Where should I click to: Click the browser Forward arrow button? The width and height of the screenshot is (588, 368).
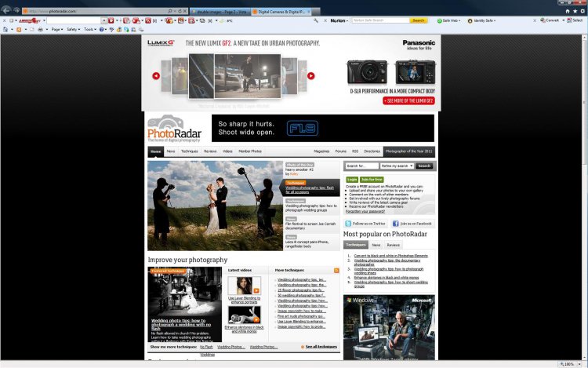(16, 10)
